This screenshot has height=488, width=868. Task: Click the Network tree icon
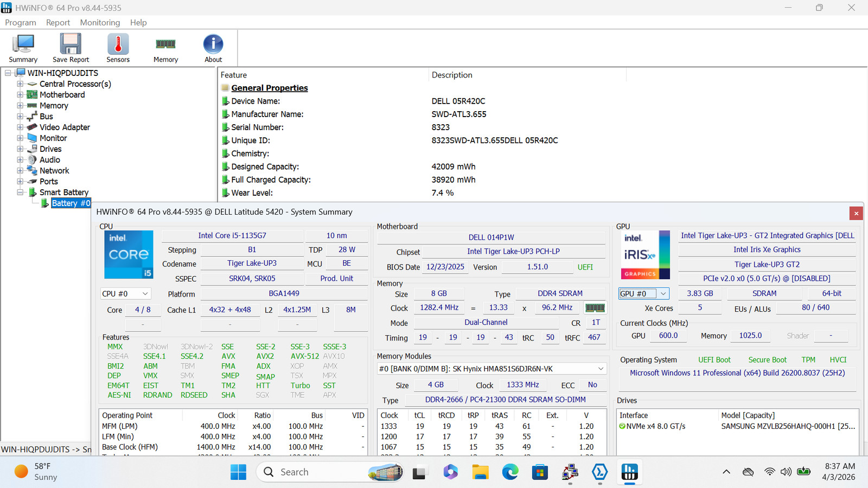click(33, 171)
